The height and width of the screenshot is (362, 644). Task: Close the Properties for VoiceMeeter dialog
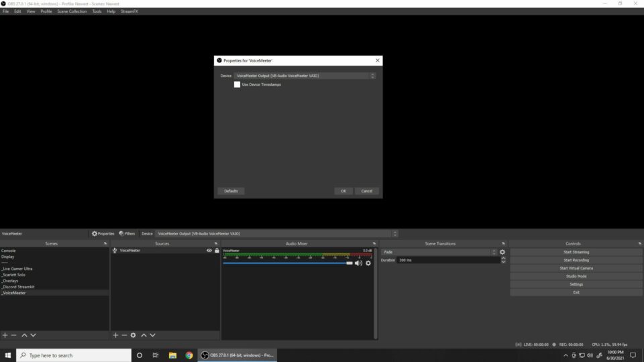tap(378, 60)
